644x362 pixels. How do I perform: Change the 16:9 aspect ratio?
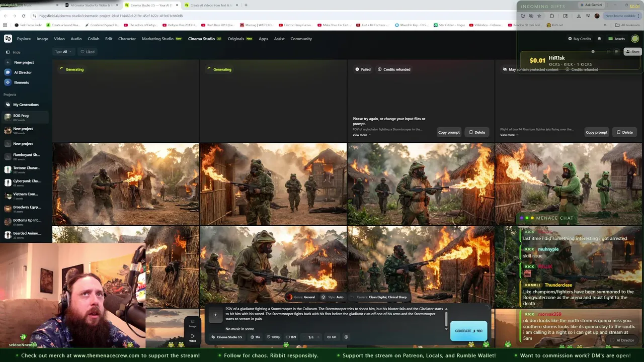(291, 337)
